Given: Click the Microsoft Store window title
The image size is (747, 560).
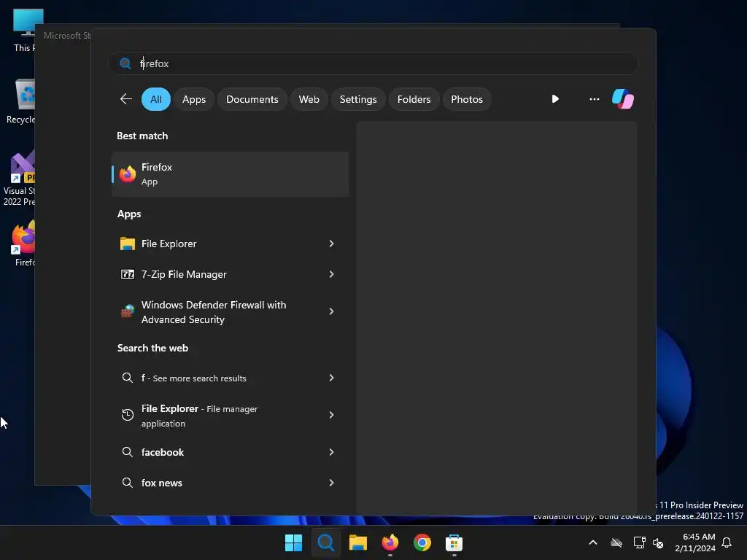Looking at the screenshot, I should (x=67, y=36).
